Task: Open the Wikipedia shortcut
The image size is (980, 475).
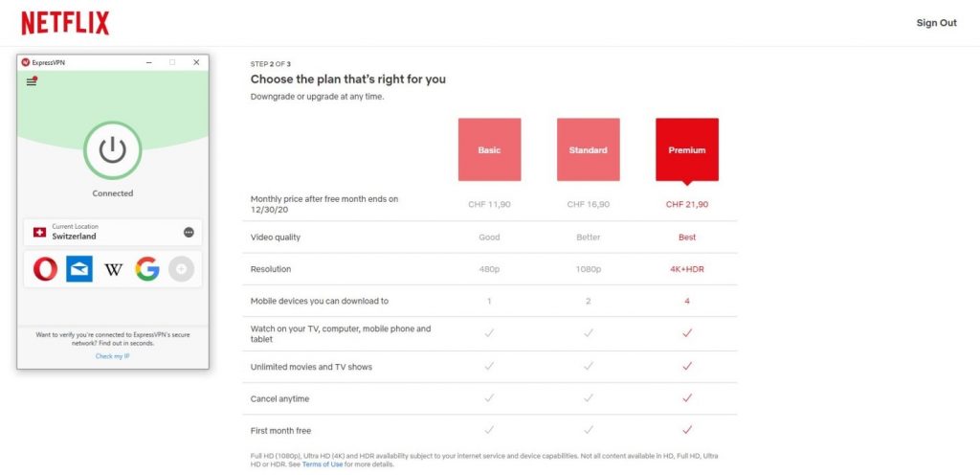Action: tap(113, 270)
